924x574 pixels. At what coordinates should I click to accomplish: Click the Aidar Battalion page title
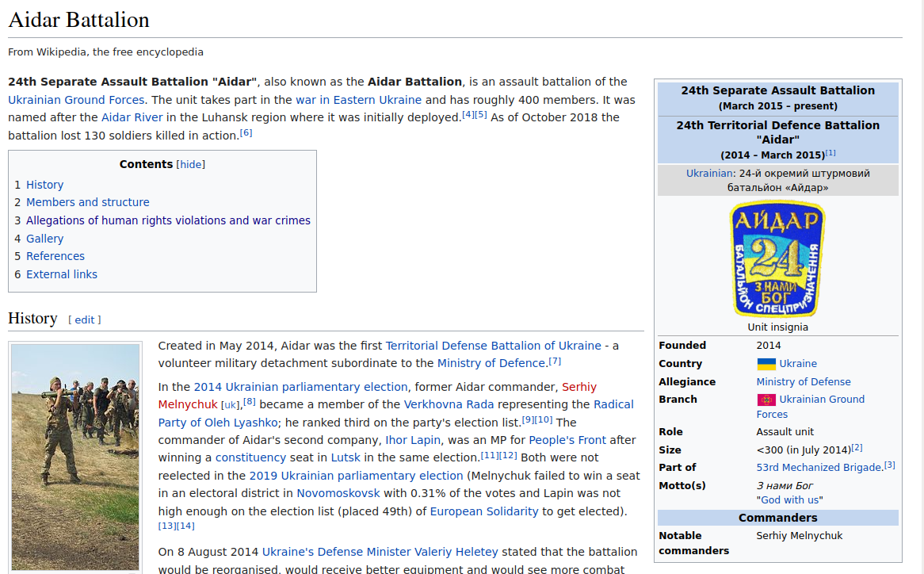pyautogui.click(x=79, y=20)
